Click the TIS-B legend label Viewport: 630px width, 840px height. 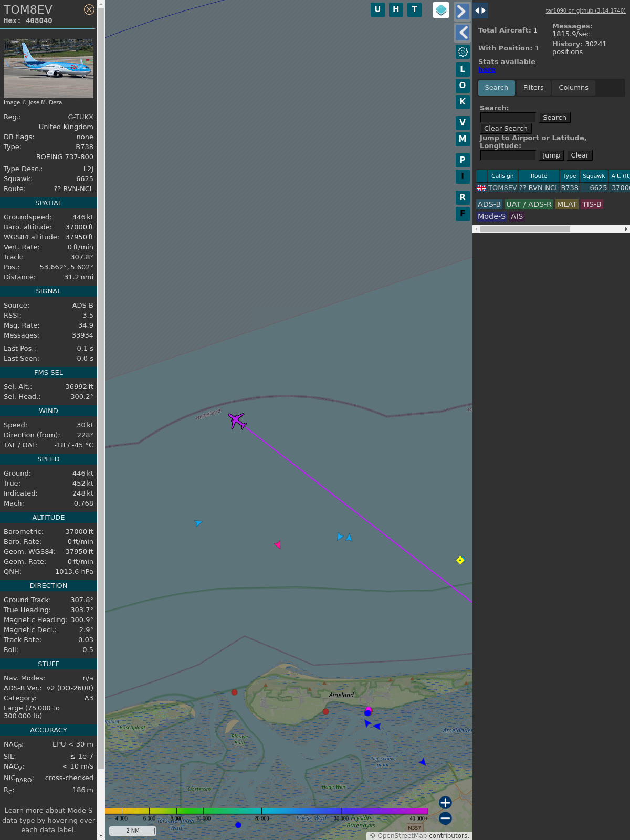[592, 205]
